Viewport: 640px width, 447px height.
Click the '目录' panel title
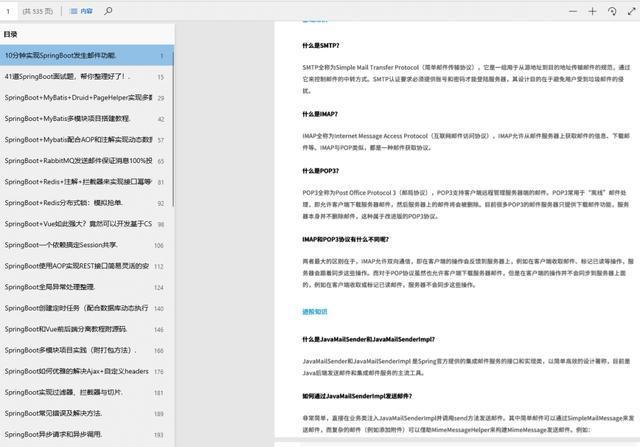pyautogui.click(x=10, y=34)
